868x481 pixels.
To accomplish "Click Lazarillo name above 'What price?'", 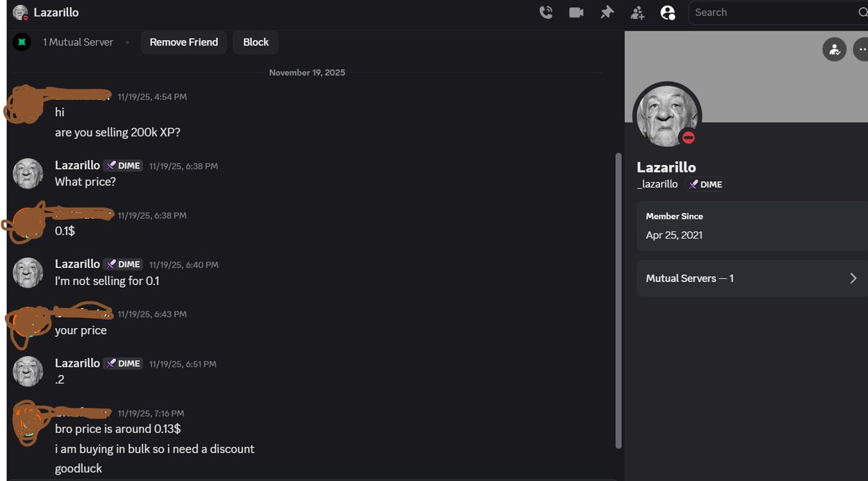I will click(77, 165).
